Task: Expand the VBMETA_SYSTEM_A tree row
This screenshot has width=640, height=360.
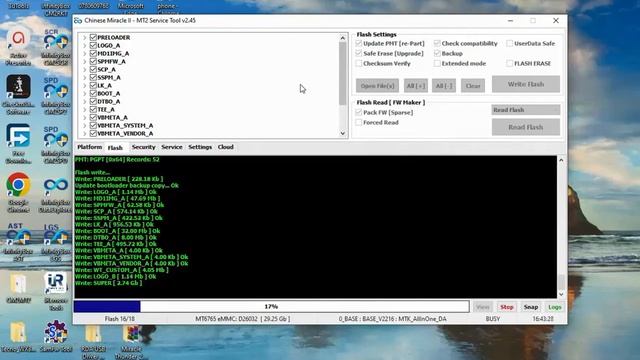Action: pos(84,125)
